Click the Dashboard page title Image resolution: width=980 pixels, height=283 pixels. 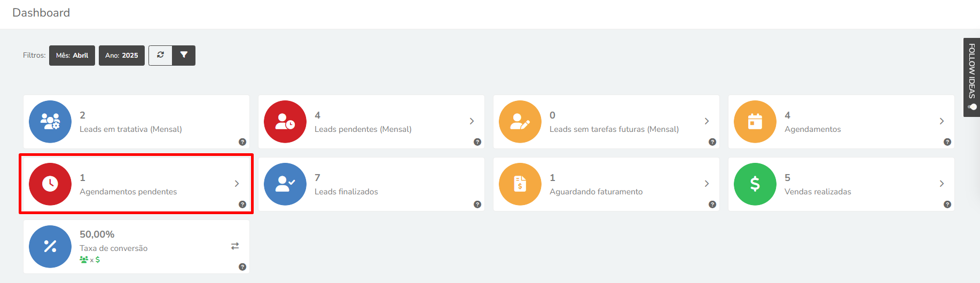click(x=41, y=13)
